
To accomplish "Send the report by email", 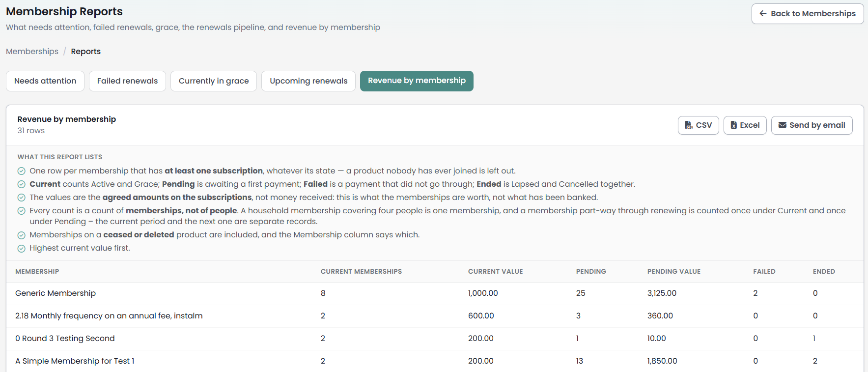I will point(812,125).
